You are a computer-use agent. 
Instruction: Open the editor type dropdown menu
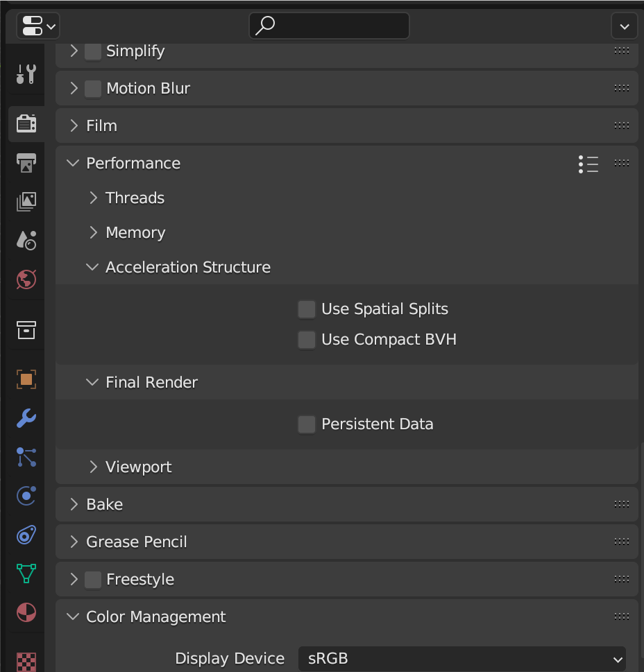38,26
